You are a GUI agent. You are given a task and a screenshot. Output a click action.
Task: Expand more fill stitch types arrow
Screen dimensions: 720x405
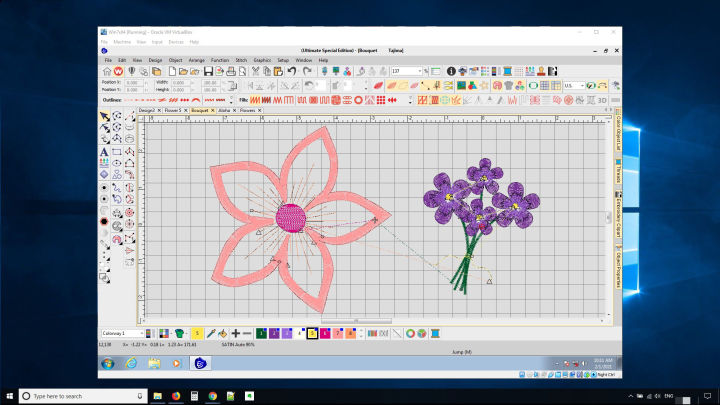[410, 100]
